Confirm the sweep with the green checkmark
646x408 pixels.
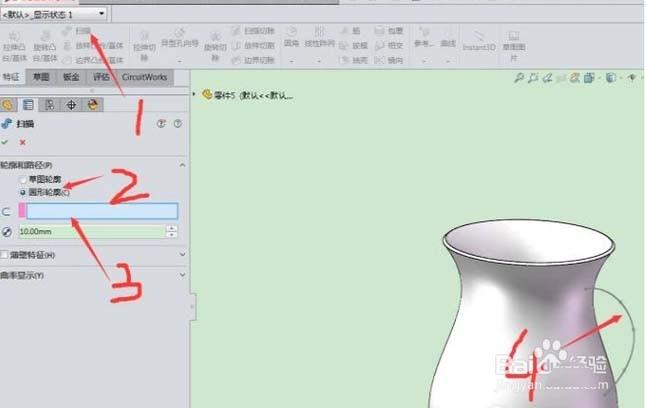(x=5, y=142)
